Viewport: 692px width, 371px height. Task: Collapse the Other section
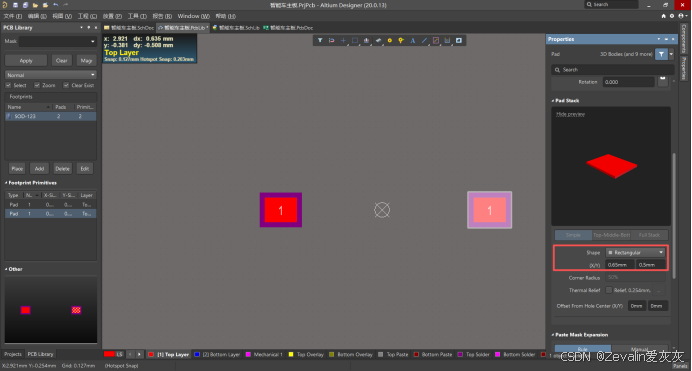[x=6, y=269]
